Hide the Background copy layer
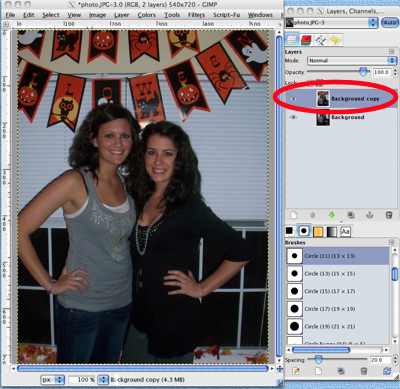The height and width of the screenshot is (389, 400). coord(293,99)
